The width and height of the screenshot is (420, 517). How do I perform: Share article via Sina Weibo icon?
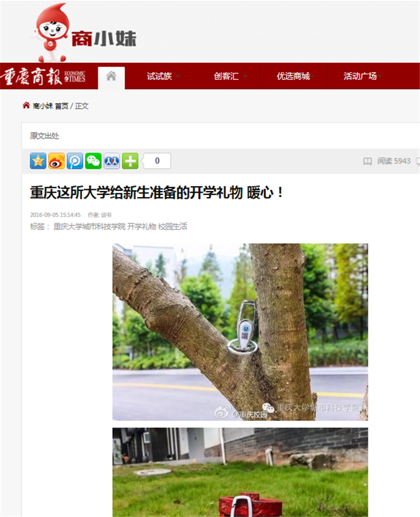pos(56,161)
